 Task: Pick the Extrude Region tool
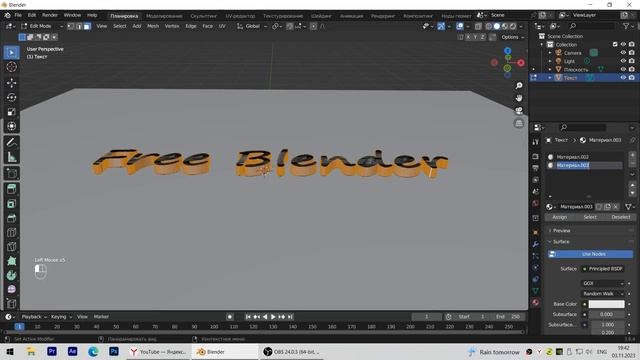[x=11, y=189]
